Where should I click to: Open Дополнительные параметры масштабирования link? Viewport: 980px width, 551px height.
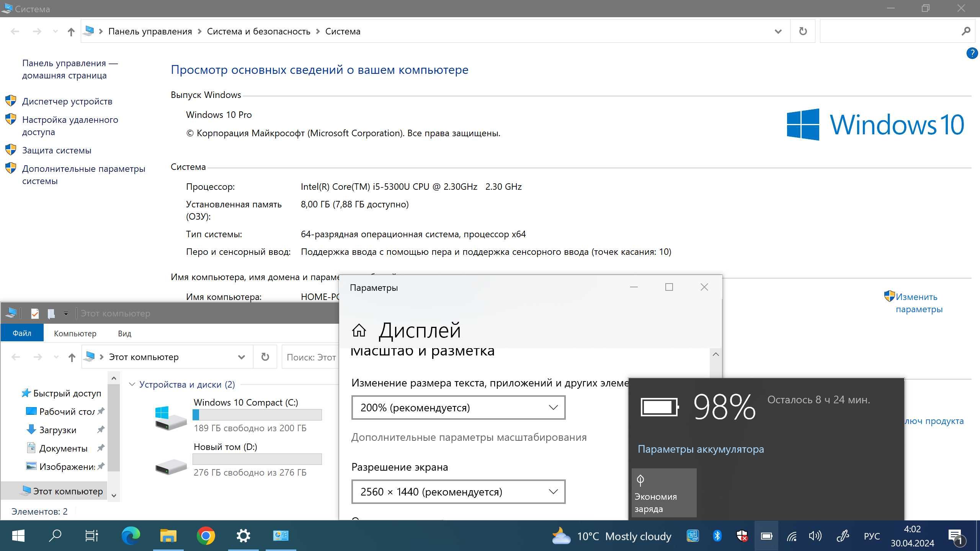click(x=469, y=437)
